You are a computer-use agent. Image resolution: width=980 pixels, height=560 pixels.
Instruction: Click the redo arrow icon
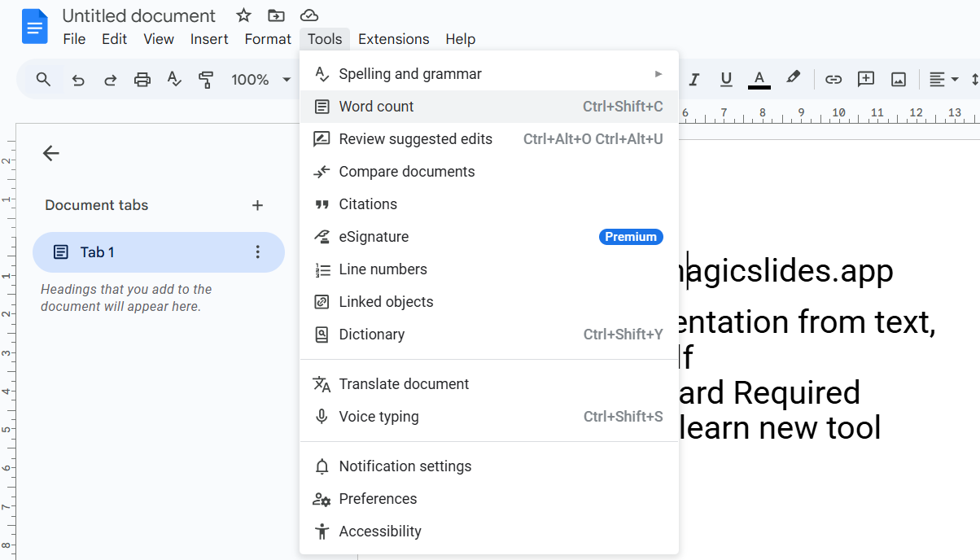[110, 80]
